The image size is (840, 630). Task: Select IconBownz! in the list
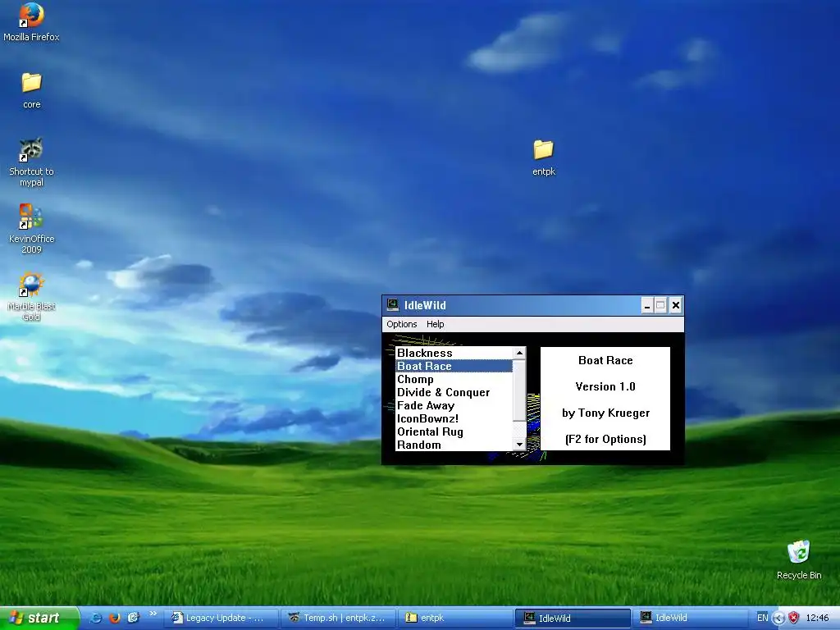(x=454, y=418)
